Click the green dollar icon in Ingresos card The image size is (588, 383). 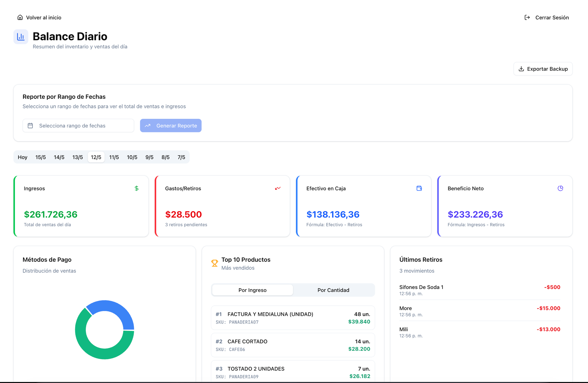tap(136, 188)
